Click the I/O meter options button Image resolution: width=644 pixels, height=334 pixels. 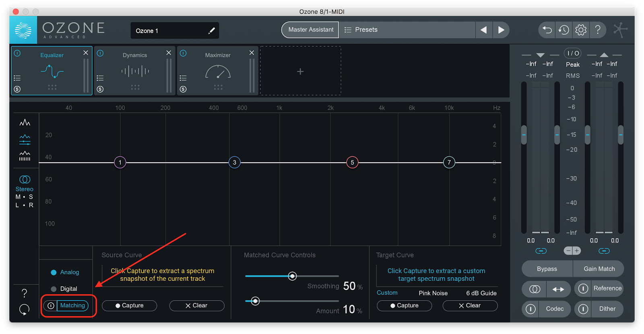(x=573, y=53)
